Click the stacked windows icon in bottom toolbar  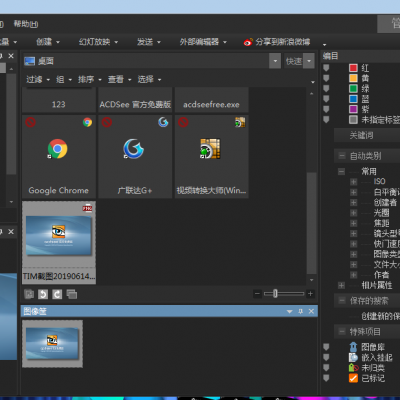pyautogui.click(x=71, y=294)
